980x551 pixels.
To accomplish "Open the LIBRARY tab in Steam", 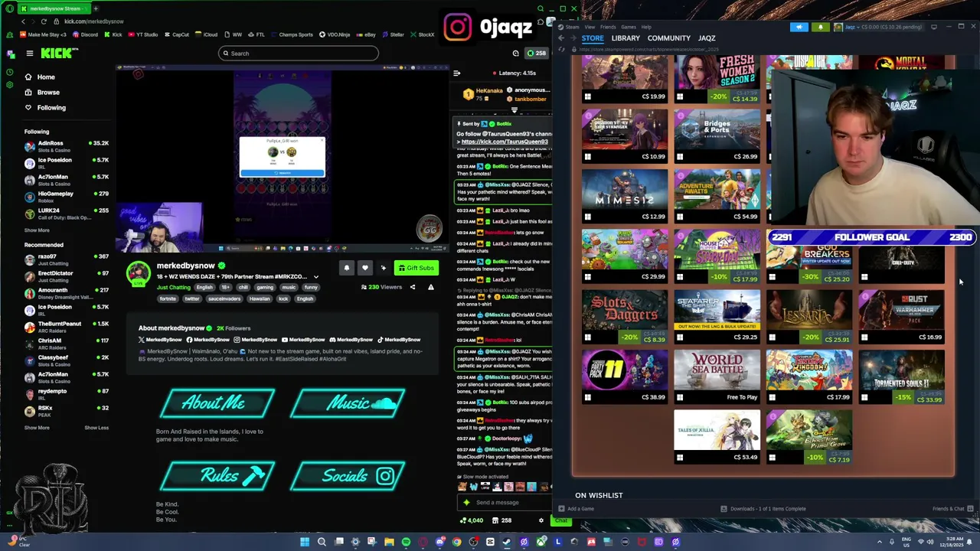I will click(626, 38).
